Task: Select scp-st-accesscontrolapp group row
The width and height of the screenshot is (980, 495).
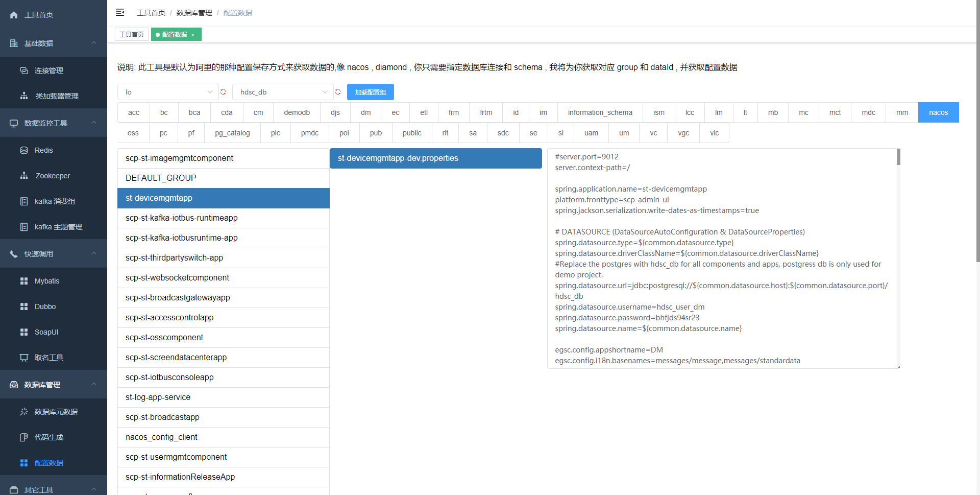Action: (x=224, y=318)
